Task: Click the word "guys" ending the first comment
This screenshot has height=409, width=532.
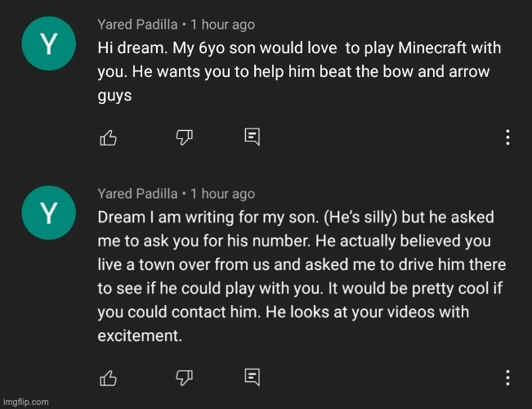Action: coord(114,96)
